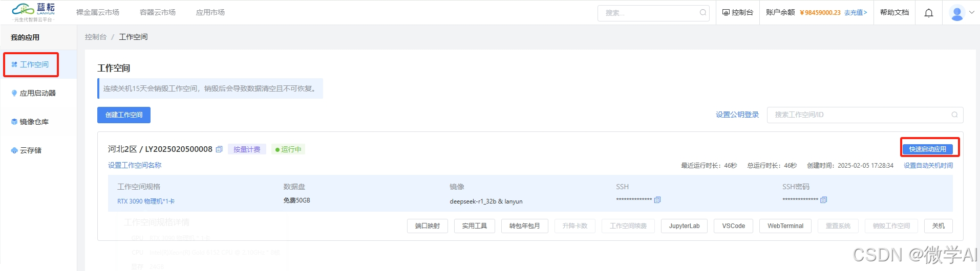Click the 创建工作空间 button
This screenshot has width=980, height=271.
point(124,115)
